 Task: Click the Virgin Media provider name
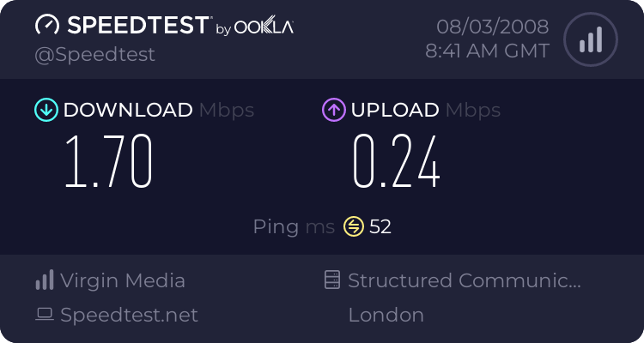click(x=123, y=280)
